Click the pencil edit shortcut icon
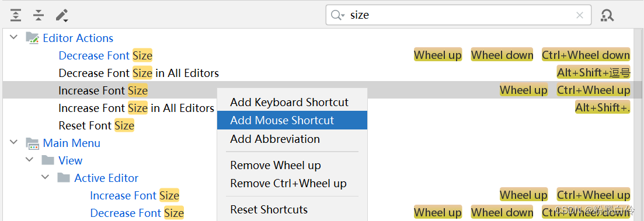 (x=62, y=16)
